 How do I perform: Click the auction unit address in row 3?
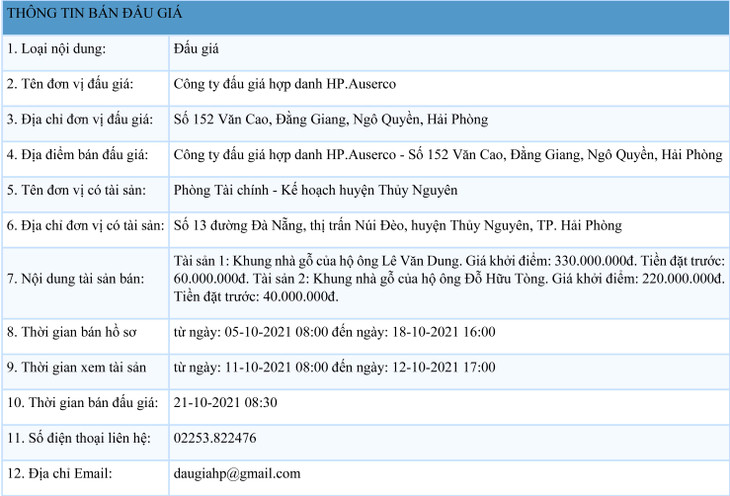coord(330,119)
